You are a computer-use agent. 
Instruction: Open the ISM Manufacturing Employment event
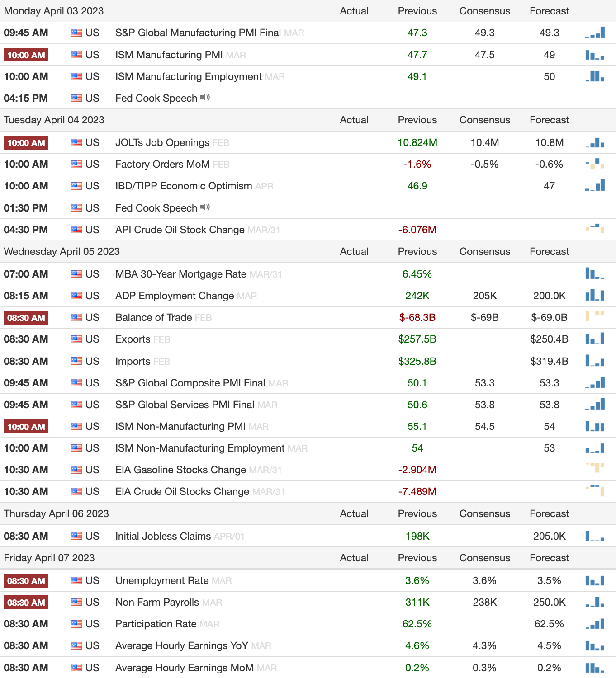[x=189, y=76]
